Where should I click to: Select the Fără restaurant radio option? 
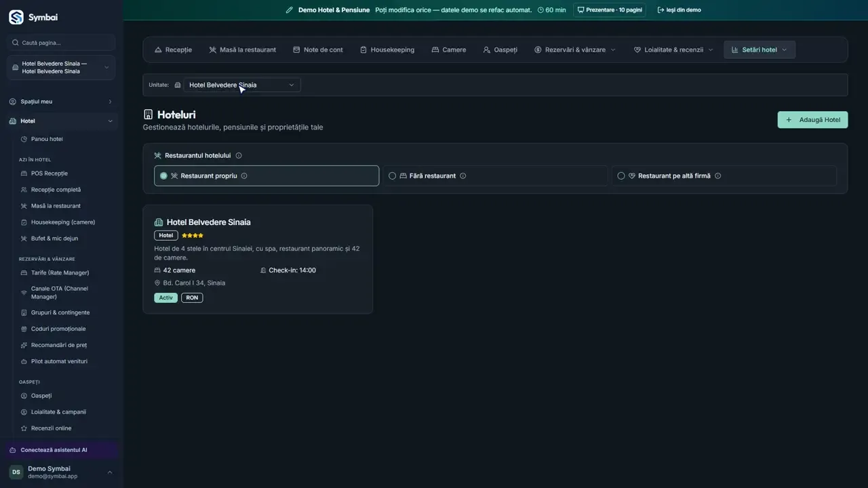[495, 176]
